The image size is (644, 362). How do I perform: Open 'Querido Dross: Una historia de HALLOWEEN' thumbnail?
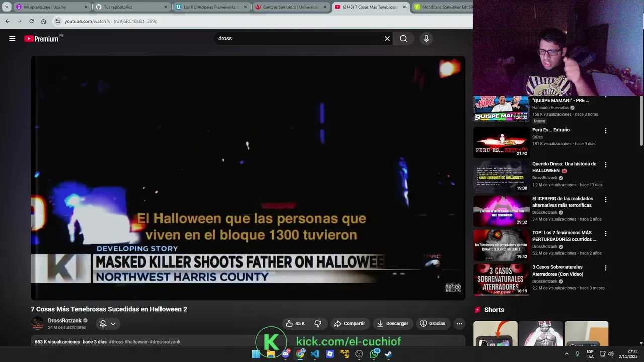502,176
